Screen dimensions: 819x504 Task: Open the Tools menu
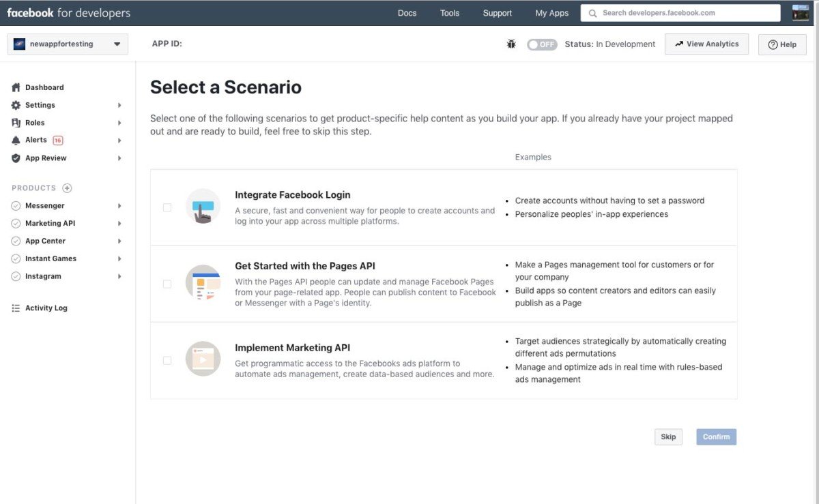pos(450,13)
